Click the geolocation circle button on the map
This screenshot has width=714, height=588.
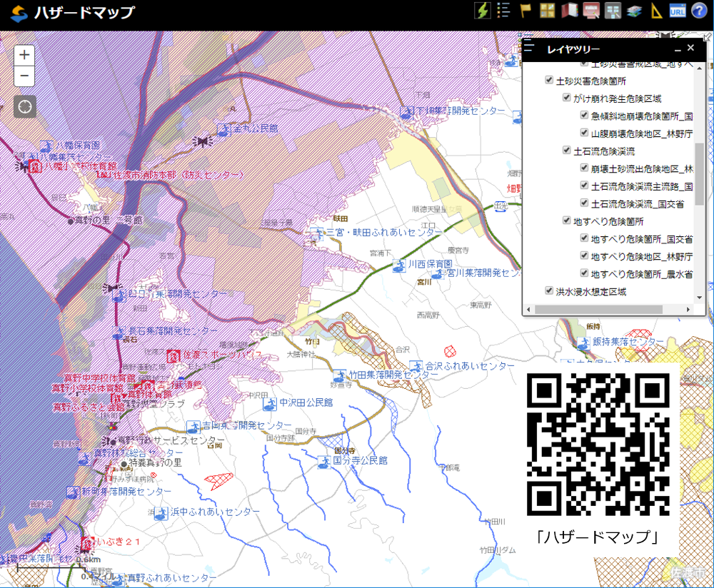click(24, 106)
